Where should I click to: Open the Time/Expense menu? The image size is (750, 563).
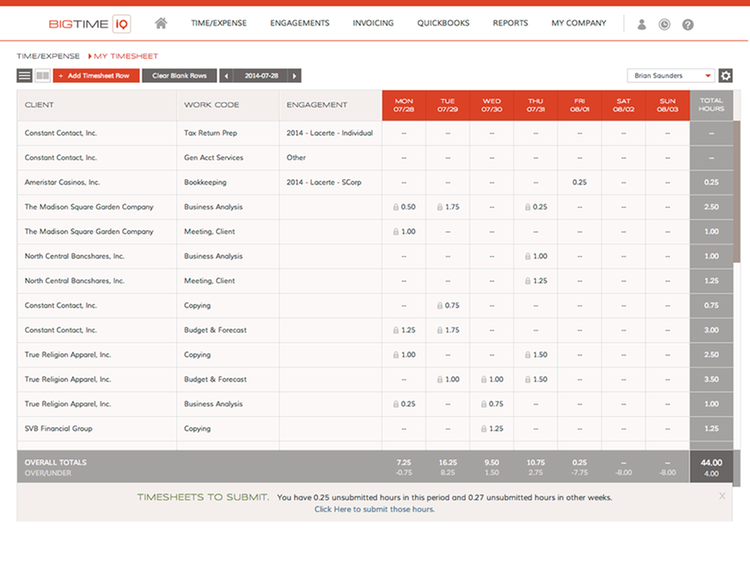[219, 23]
